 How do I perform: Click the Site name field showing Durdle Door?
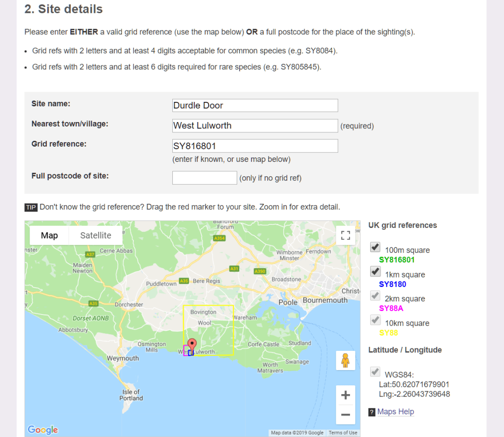[255, 105]
